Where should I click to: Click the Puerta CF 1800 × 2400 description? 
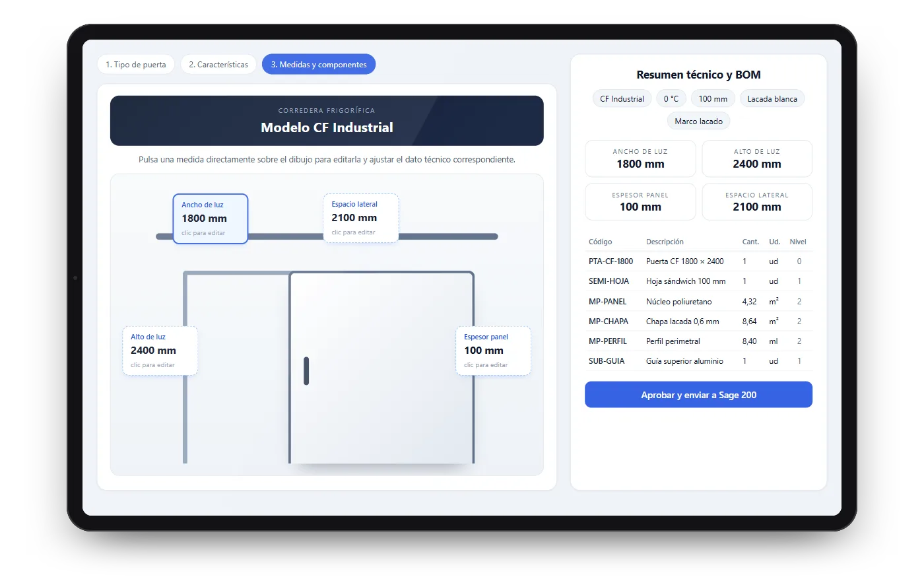685,261
